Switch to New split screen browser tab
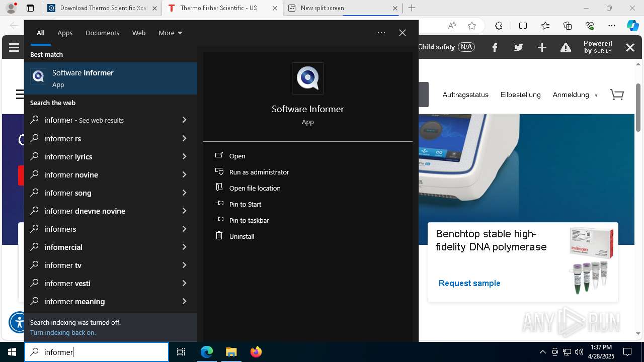The image size is (644, 362). 342,8
